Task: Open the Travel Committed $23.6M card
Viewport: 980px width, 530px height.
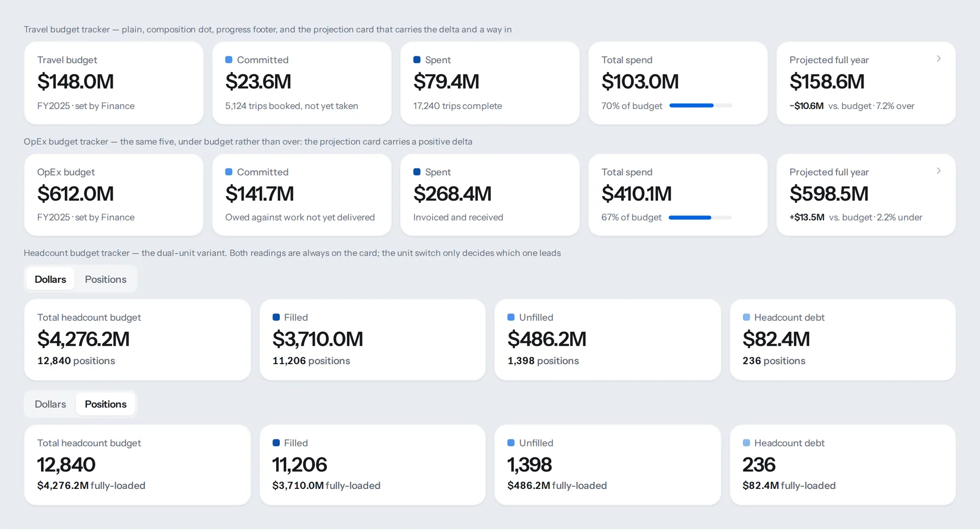Action: (302, 83)
